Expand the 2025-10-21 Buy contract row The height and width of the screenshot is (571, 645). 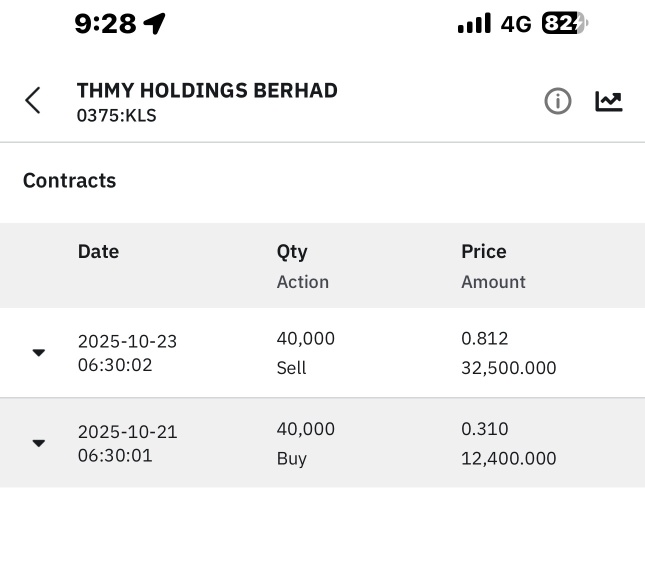tap(39, 443)
